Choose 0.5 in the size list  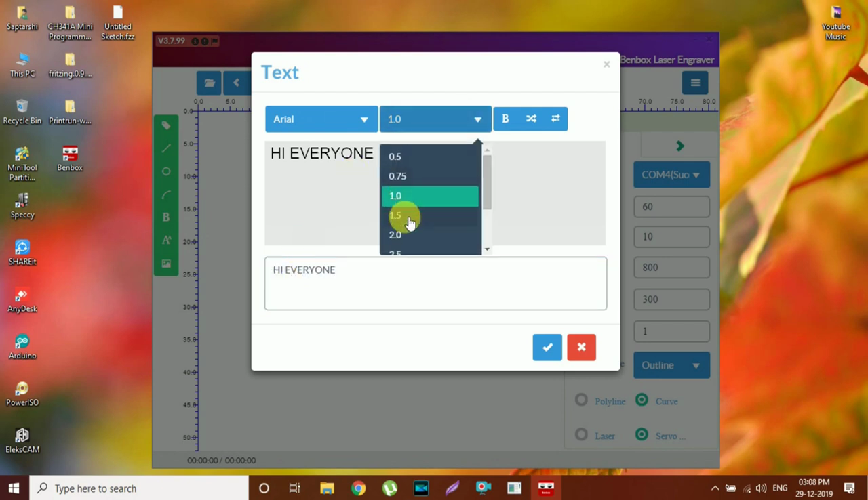tap(430, 157)
